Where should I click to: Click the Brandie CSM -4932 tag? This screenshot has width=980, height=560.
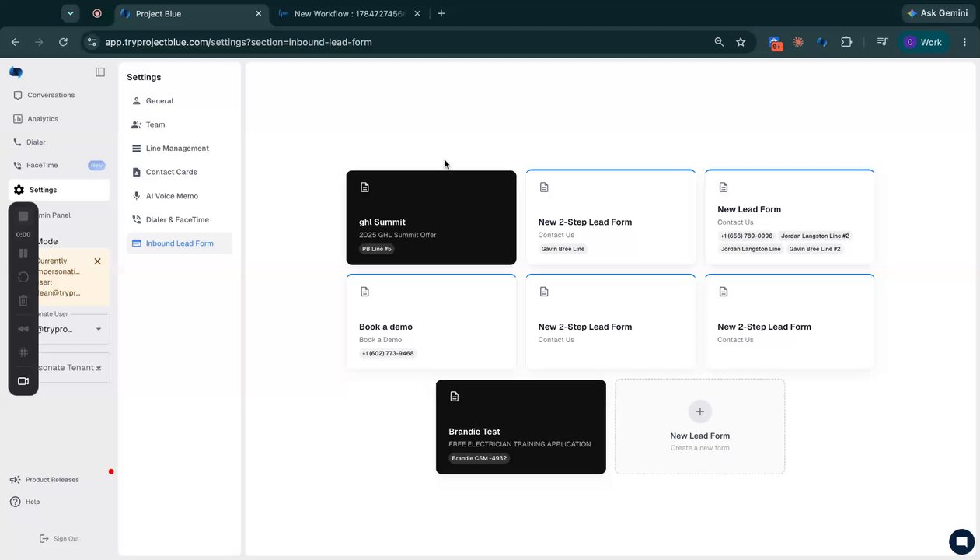479,458
